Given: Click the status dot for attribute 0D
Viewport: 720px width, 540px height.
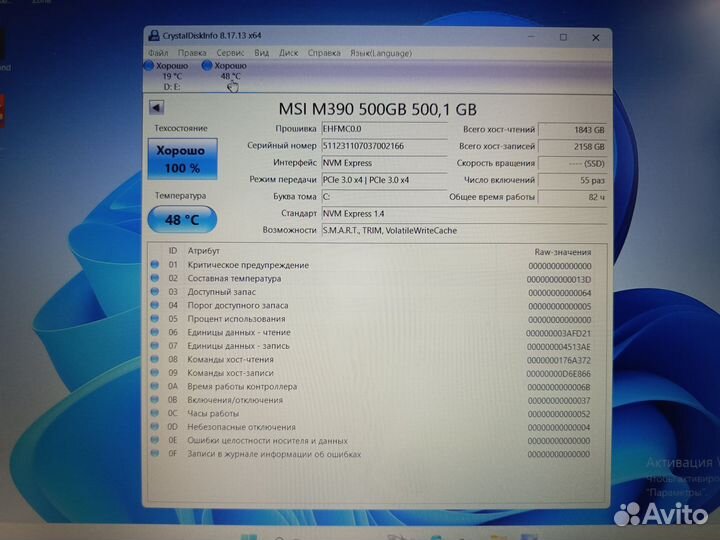Looking at the screenshot, I should click(x=155, y=427).
